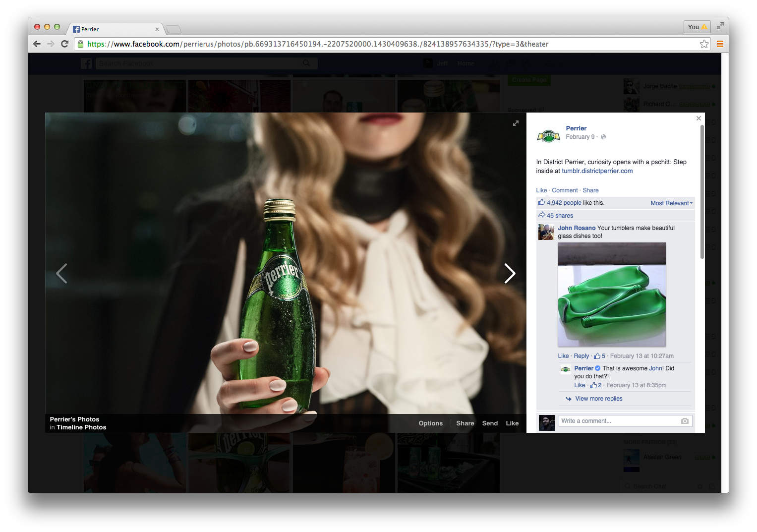Open Timeline Photos album link
The image size is (757, 532).
[81, 427]
